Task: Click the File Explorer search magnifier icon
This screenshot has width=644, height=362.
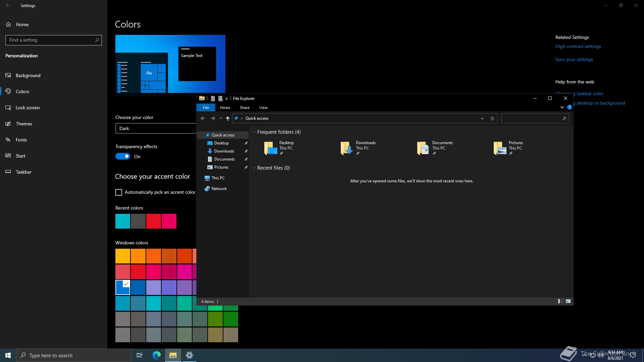Action: pyautogui.click(x=564, y=118)
